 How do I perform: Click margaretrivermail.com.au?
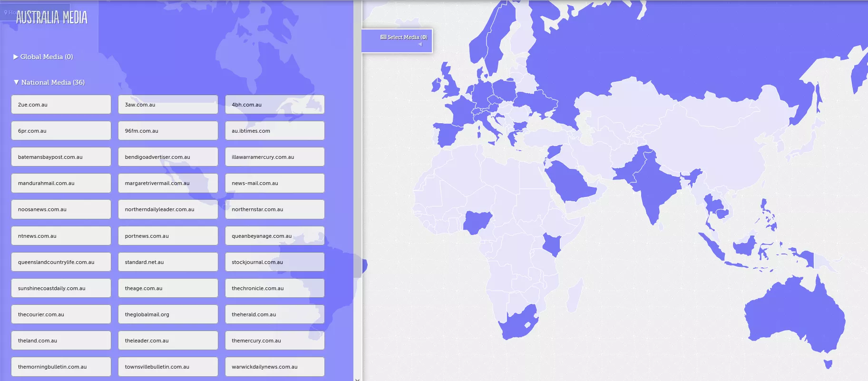click(168, 183)
